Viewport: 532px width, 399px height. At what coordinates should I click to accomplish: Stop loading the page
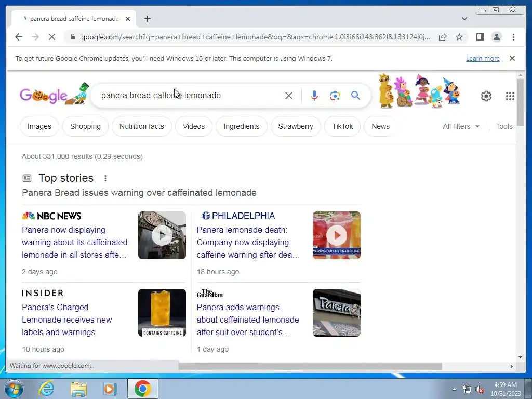click(52, 37)
